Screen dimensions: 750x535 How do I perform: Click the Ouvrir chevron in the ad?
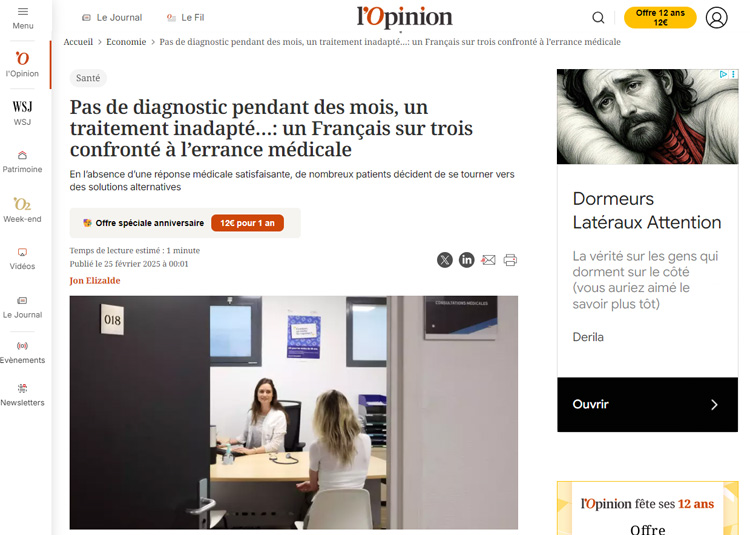pyautogui.click(x=714, y=404)
